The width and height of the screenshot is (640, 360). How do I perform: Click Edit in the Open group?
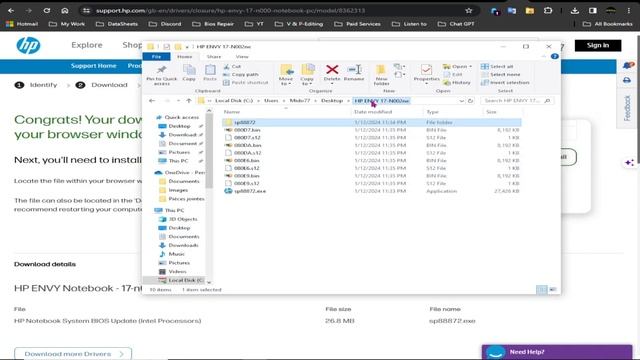tap(453, 74)
